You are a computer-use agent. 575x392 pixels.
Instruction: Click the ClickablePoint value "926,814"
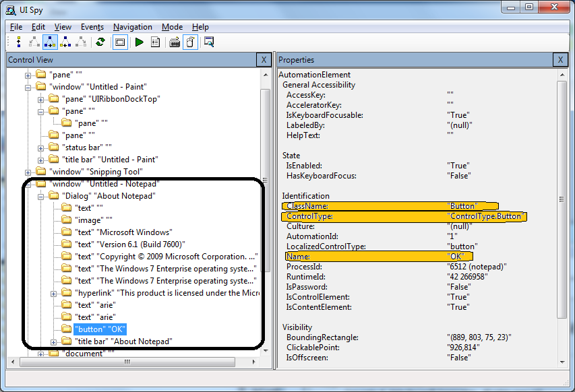pyautogui.click(x=463, y=348)
